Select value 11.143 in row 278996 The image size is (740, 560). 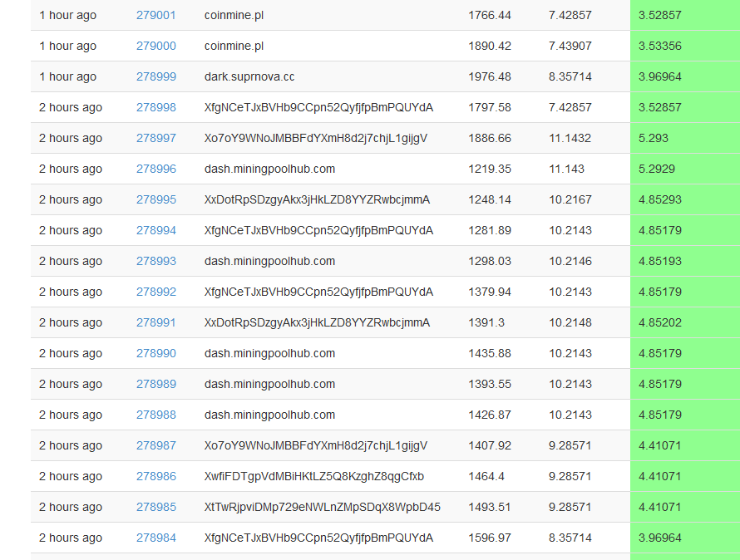[567, 169]
